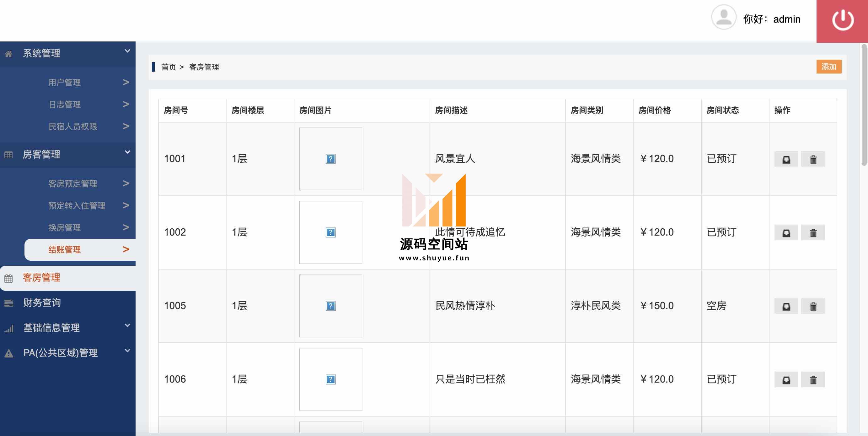Click arrow next to 民宿人员权限
This screenshot has width=868, height=436.
point(126,126)
